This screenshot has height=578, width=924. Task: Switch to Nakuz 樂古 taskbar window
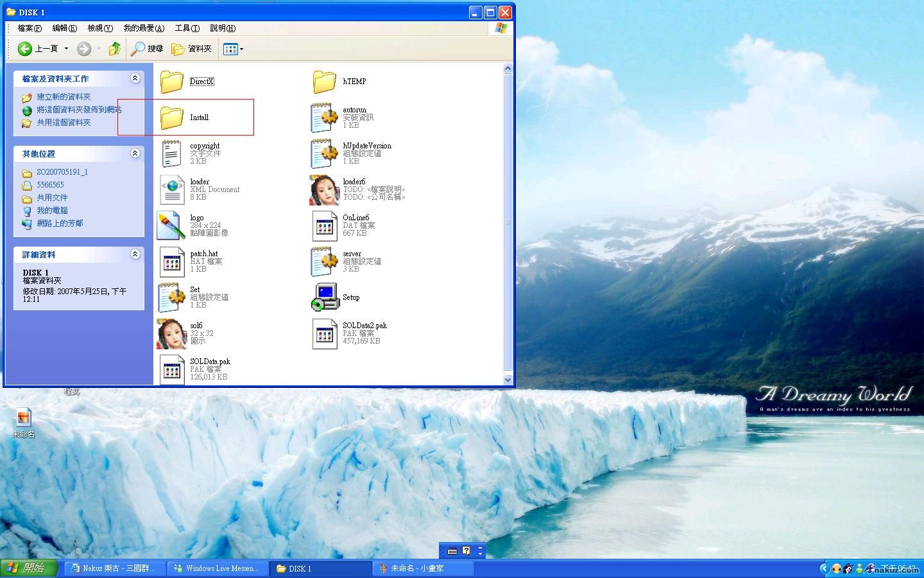[115, 568]
